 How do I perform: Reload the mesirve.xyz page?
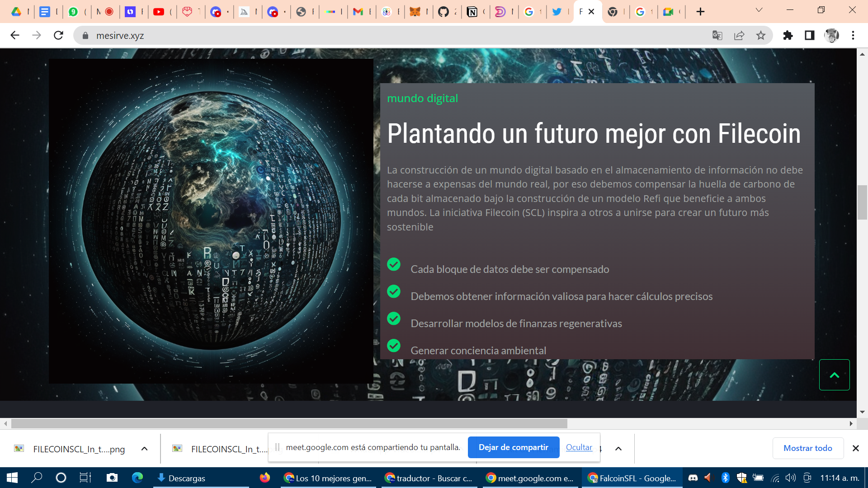[58, 35]
